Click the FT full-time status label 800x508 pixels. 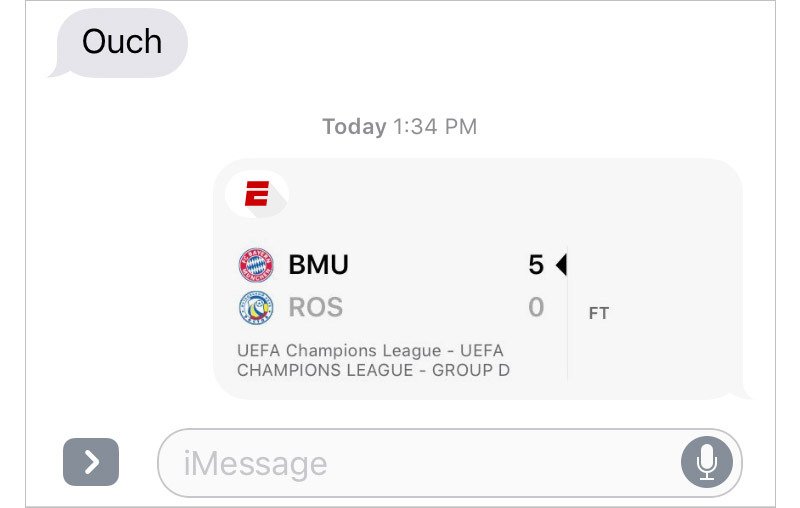click(599, 313)
